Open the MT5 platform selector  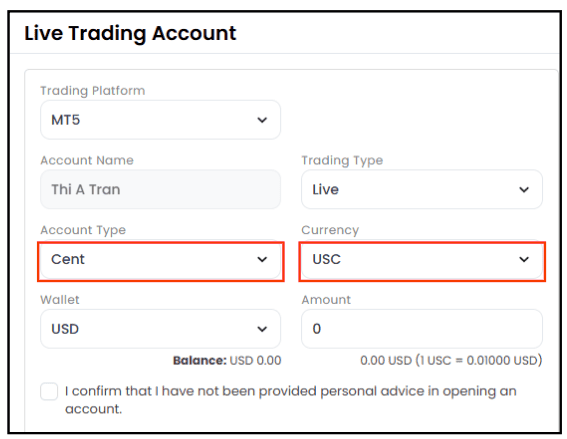[x=161, y=120]
